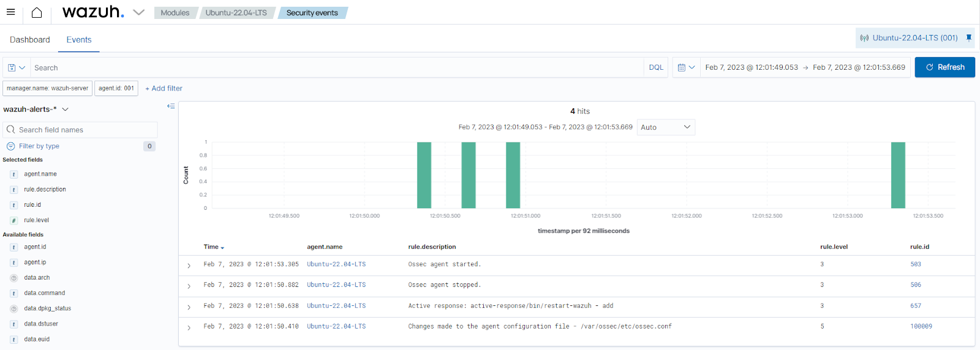Click the rightmost green histogram bar
The height and width of the screenshot is (350, 980).
click(898, 175)
